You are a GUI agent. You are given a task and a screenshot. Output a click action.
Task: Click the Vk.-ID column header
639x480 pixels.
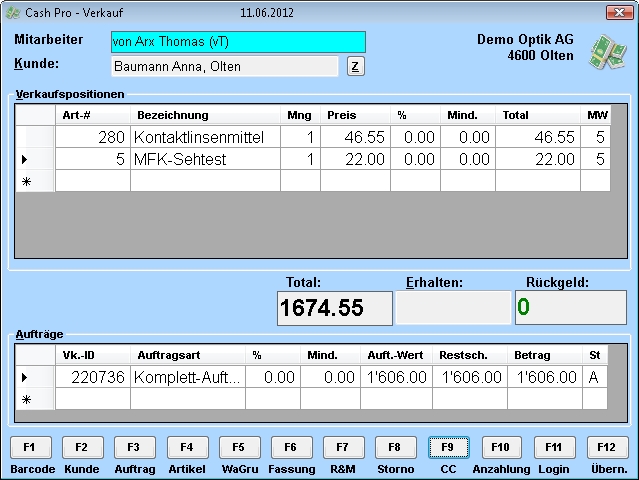(93, 355)
